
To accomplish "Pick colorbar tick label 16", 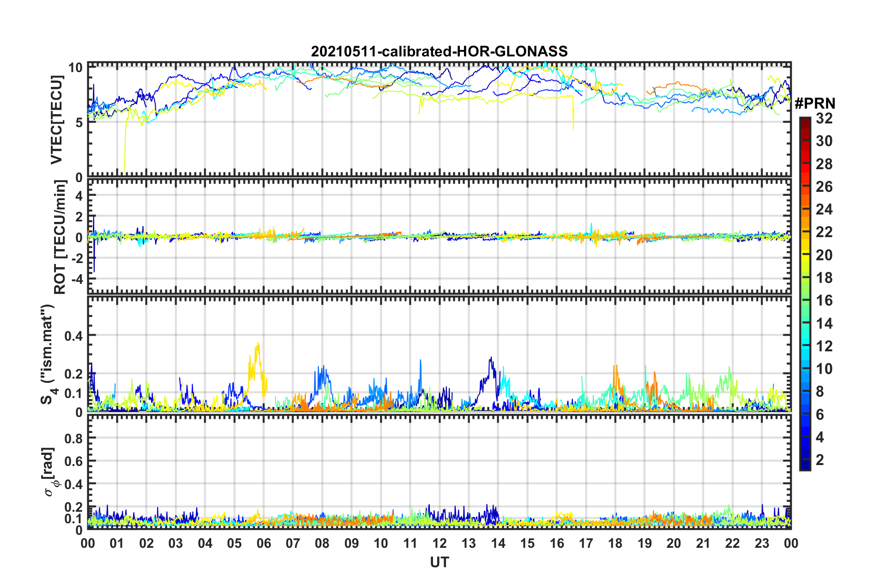I will coord(824,300).
